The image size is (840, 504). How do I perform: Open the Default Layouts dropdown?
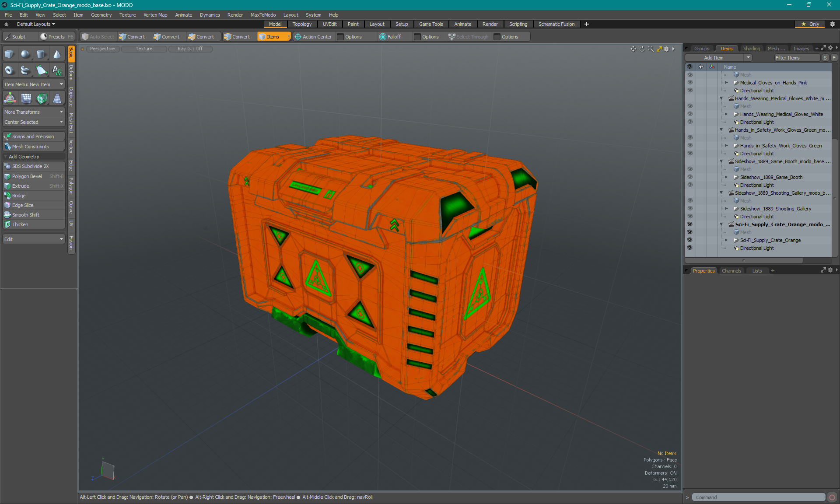pyautogui.click(x=33, y=24)
